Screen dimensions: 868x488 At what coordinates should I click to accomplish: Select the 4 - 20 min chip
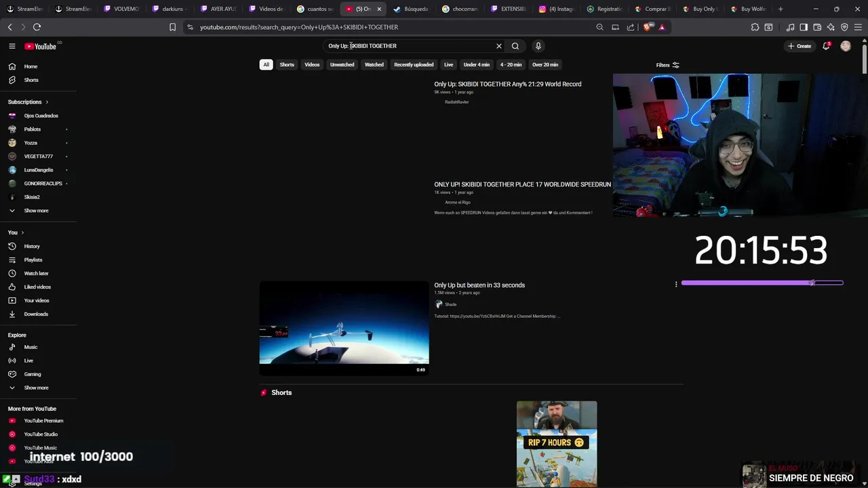(x=511, y=64)
